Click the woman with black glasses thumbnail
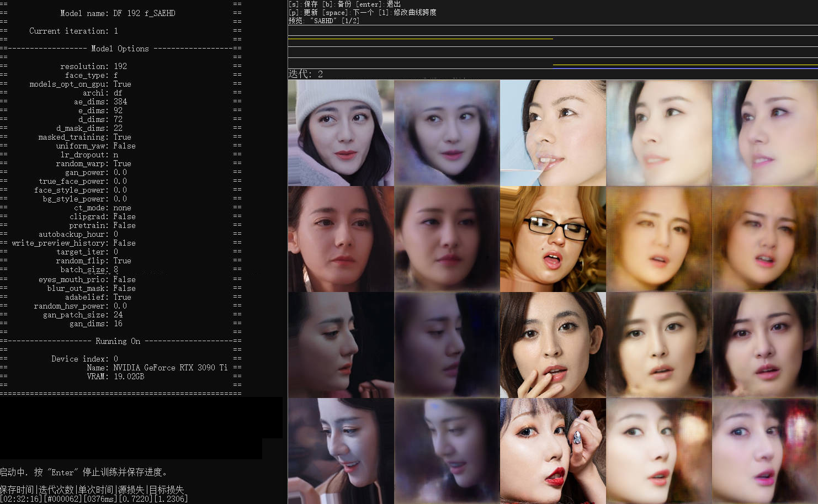818x504 pixels. [553, 238]
